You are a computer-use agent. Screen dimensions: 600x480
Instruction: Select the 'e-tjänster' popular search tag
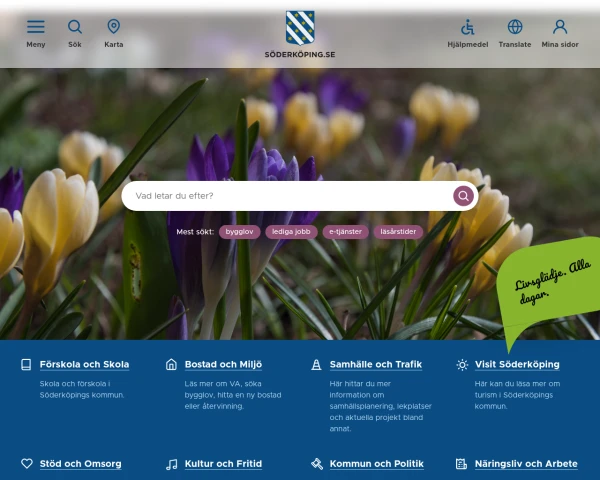[346, 232]
